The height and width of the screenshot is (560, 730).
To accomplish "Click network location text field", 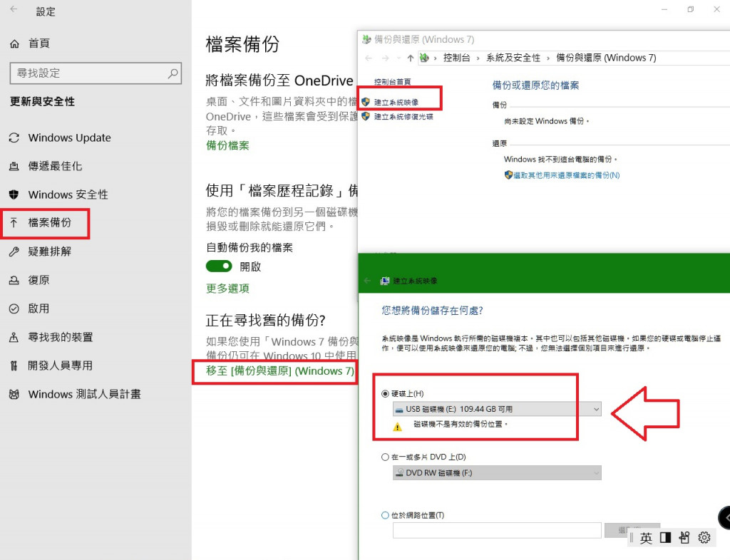I will [497, 530].
